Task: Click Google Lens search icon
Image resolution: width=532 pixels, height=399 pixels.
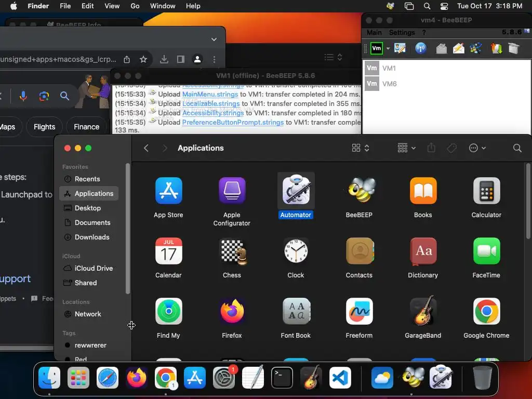Action: coord(44,96)
